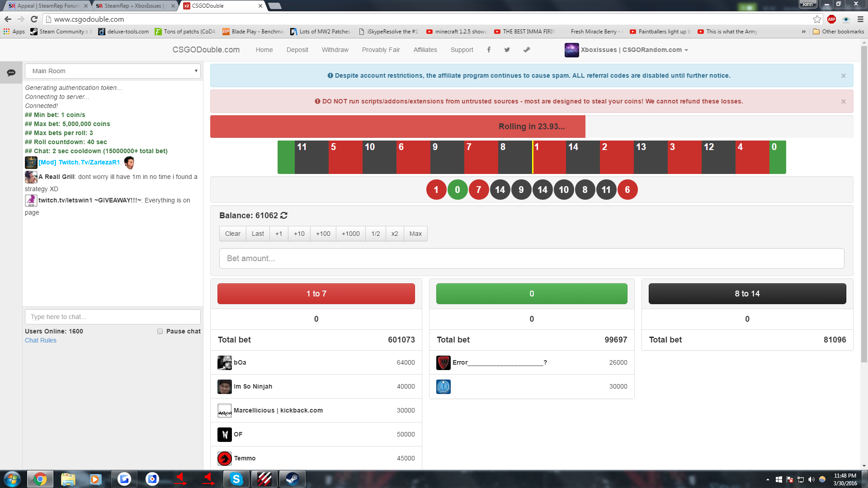Dismiss the red scripts warning alert
Screen dimensions: 868x488
pos(843,102)
